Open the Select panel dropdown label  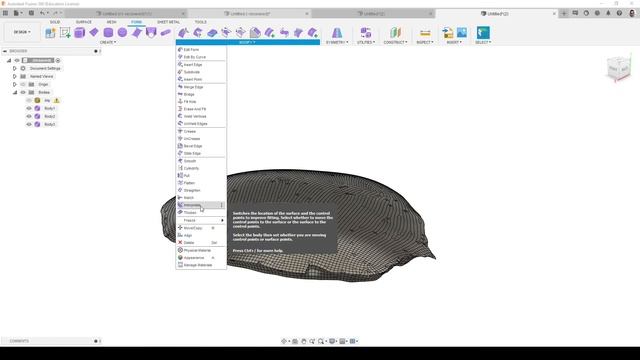coord(483,42)
